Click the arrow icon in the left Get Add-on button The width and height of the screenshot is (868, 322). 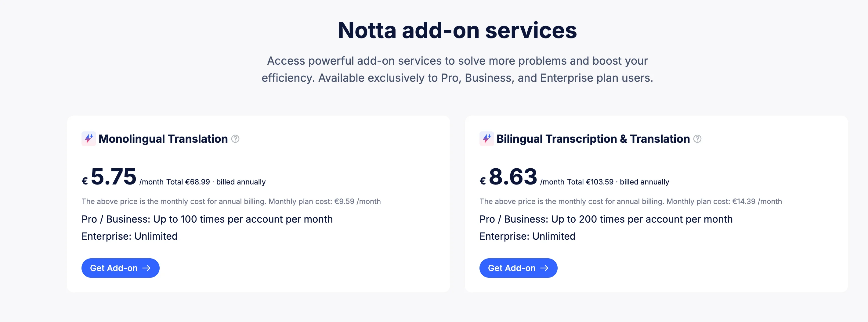pos(146,268)
